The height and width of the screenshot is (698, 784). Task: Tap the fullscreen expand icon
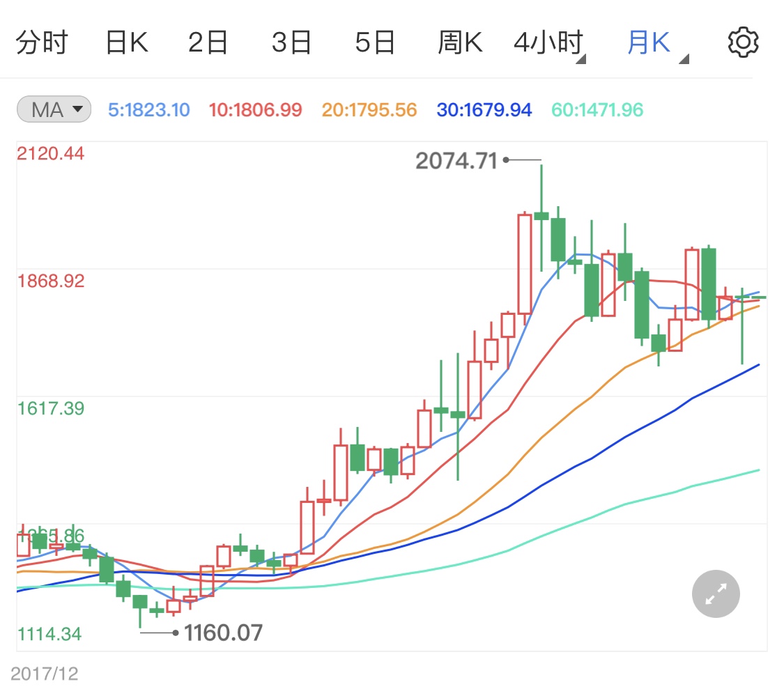click(x=715, y=594)
